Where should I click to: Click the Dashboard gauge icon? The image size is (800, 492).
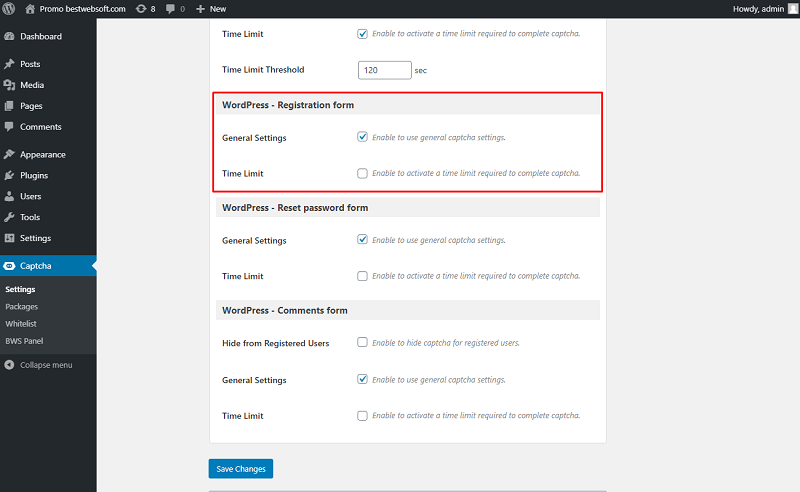(9, 36)
